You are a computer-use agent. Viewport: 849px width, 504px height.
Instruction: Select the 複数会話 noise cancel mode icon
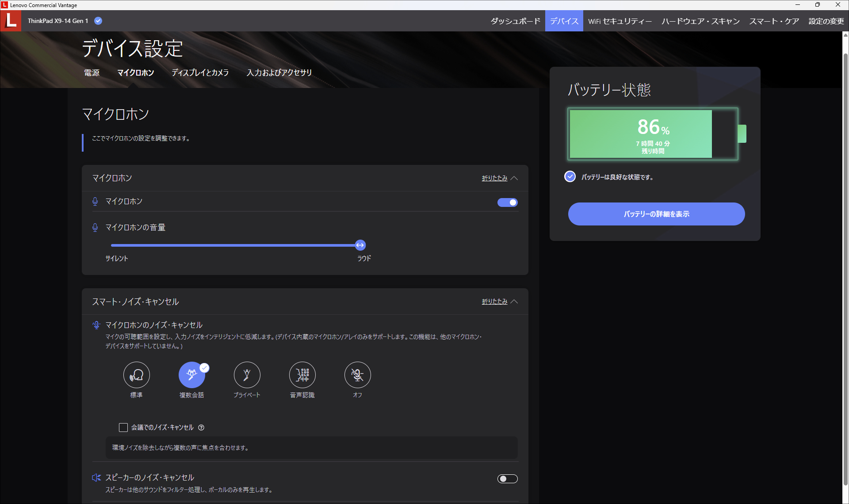pyautogui.click(x=191, y=375)
